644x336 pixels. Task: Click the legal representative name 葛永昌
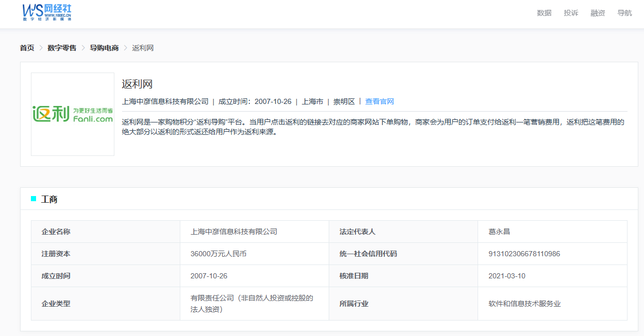pos(499,232)
